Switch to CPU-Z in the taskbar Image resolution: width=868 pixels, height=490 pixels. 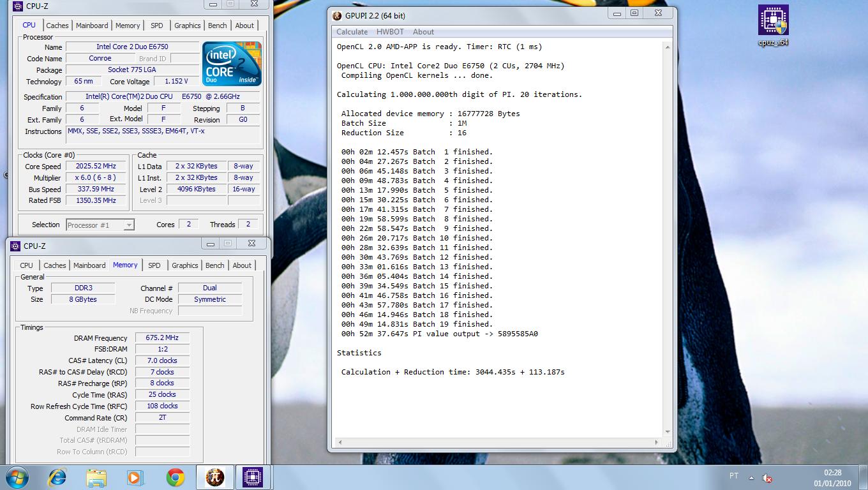pyautogui.click(x=253, y=477)
